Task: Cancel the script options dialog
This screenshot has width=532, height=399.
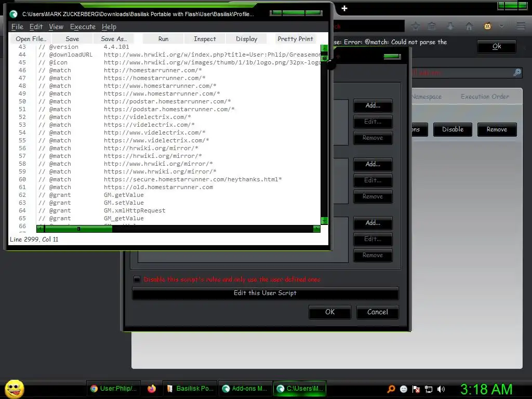Action: tap(377, 312)
